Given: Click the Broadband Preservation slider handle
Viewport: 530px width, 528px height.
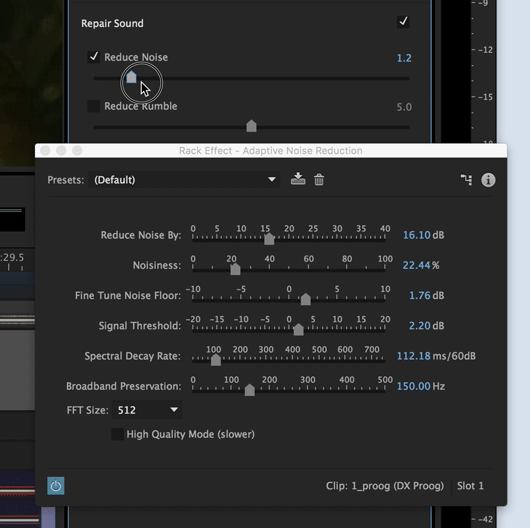Looking at the screenshot, I should coord(249,390).
